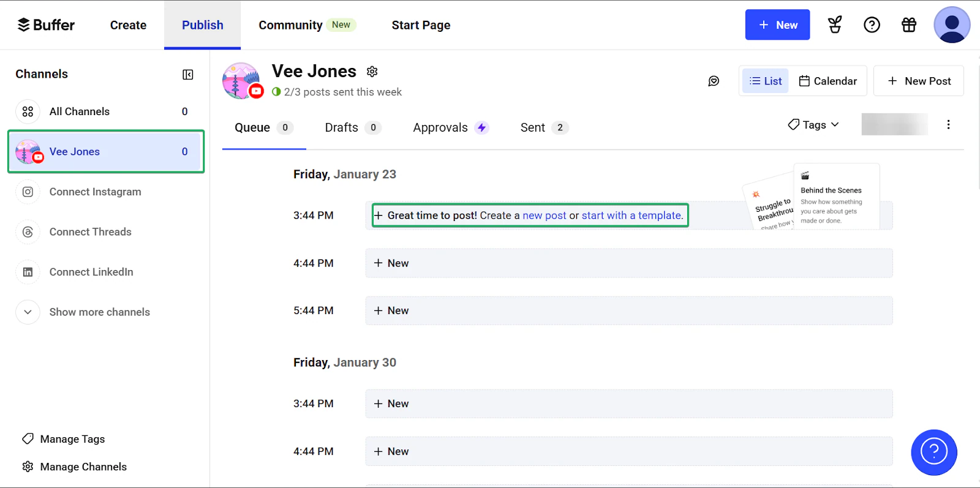
Task: Click the Threads icon in sidebar
Action: [x=28, y=232]
